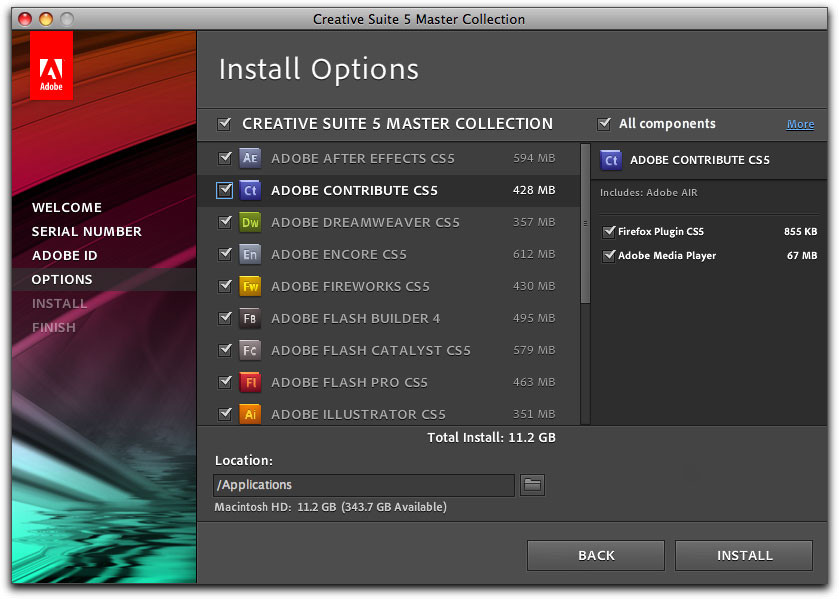Click the 428 MB size value

click(533, 190)
